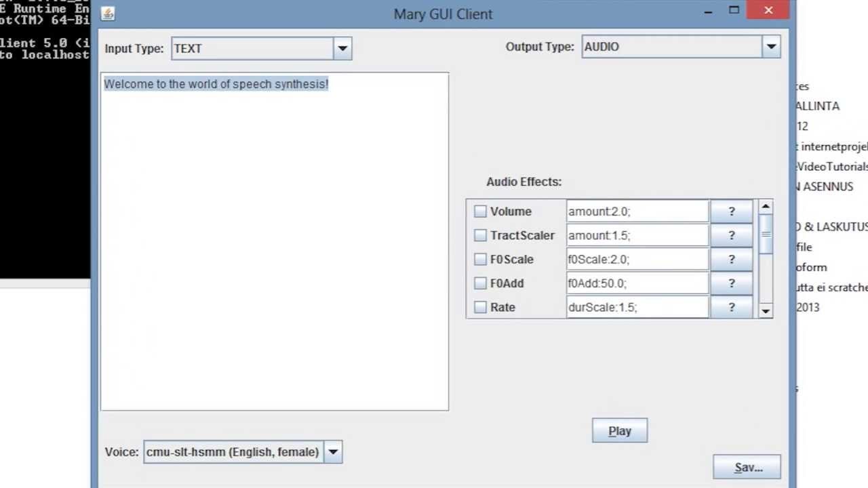Show help for the Volume effect

[x=731, y=211]
